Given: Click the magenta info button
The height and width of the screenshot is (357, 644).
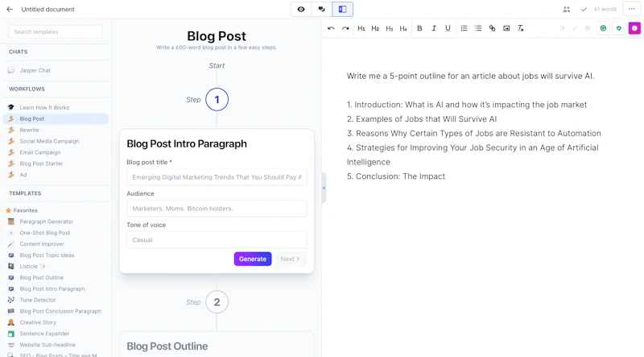Looking at the screenshot, I should (634, 28).
